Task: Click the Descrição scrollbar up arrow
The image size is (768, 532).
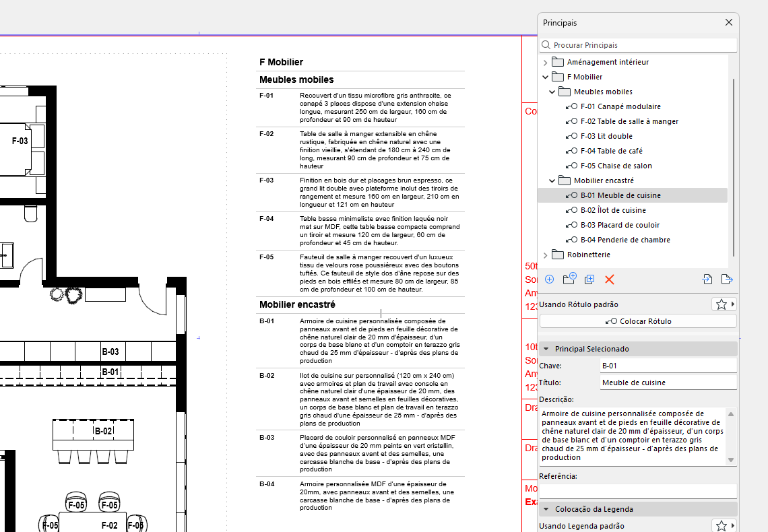Action: click(x=731, y=414)
